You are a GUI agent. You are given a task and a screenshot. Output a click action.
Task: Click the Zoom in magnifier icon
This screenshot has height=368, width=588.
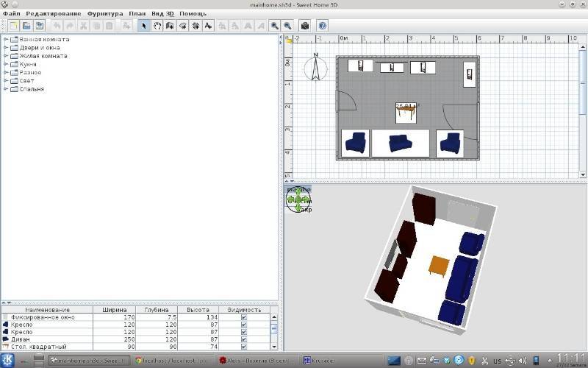coord(275,26)
